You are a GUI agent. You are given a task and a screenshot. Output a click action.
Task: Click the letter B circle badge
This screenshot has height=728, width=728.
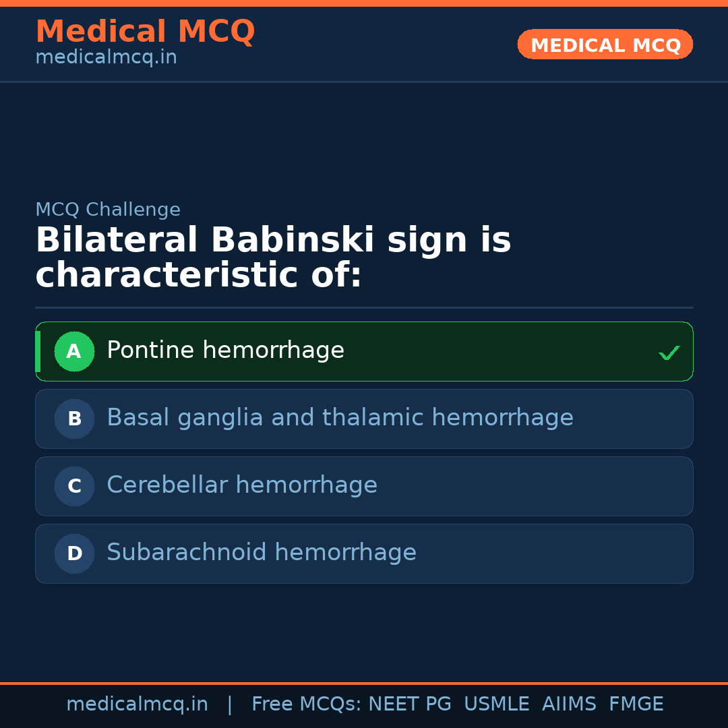click(x=74, y=419)
